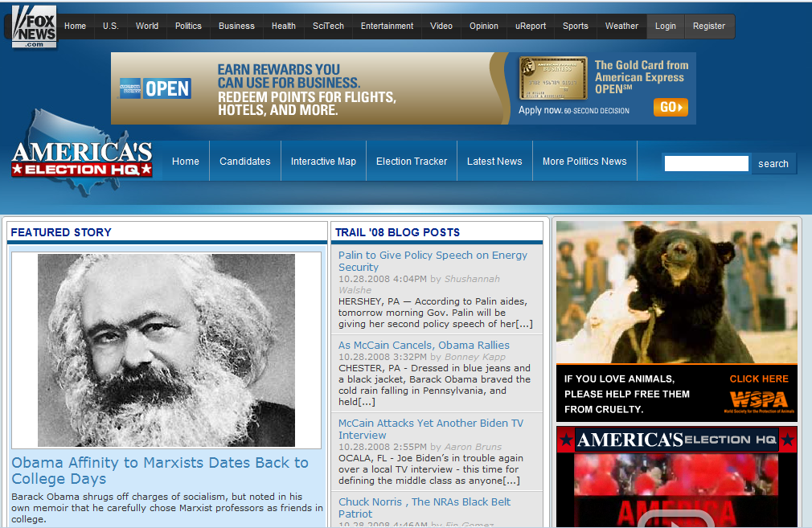Click the 'Aaron Bruns' byline
Viewport: 812px width, 528px height.
click(473, 447)
